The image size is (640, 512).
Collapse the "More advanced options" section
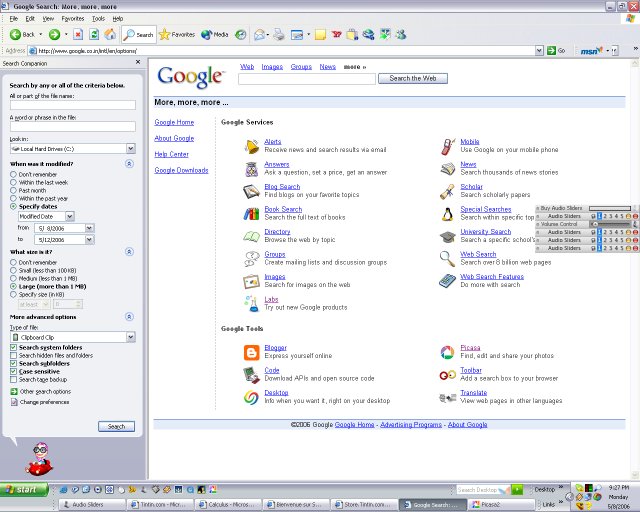tap(129, 317)
